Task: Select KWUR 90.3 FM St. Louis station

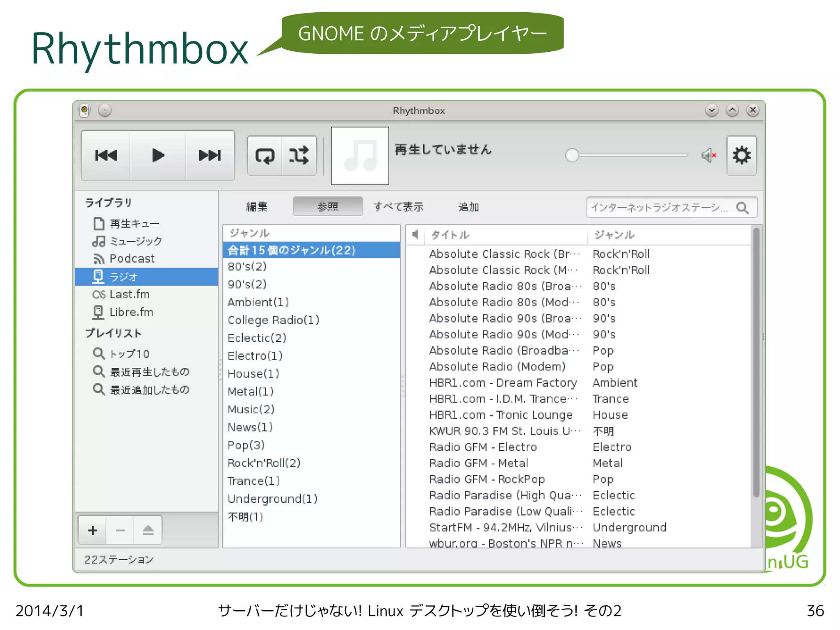Action: tap(578, 431)
